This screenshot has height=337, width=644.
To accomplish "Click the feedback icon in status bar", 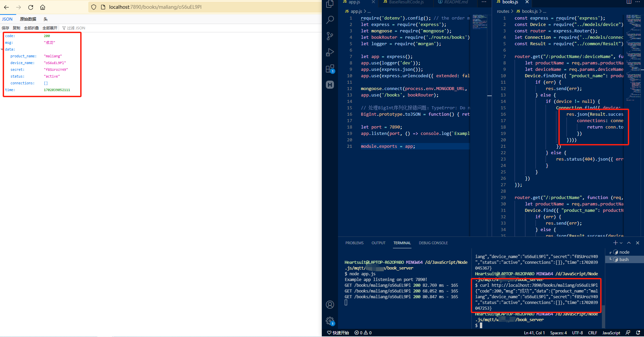I will (x=628, y=333).
